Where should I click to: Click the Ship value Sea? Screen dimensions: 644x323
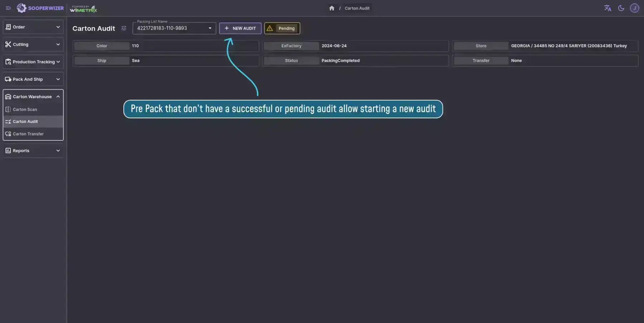coord(136,60)
